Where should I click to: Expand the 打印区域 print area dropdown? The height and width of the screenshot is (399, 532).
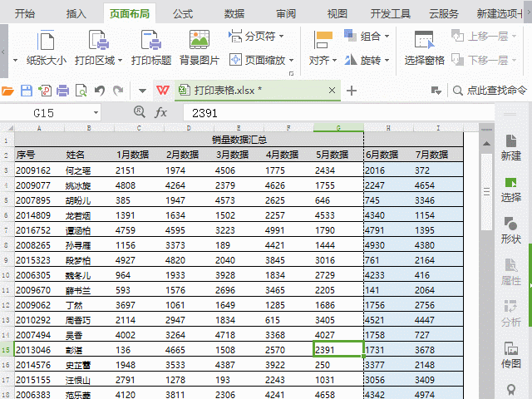pyautogui.click(x=120, y=61)
